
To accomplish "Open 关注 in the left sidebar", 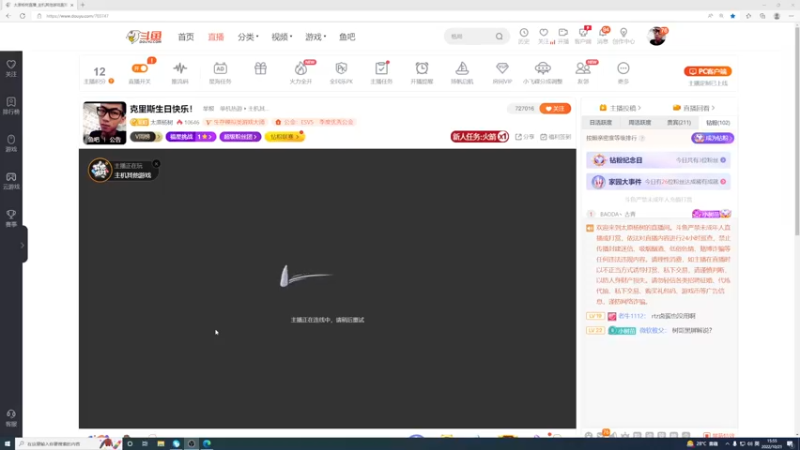I will point(11,68).
